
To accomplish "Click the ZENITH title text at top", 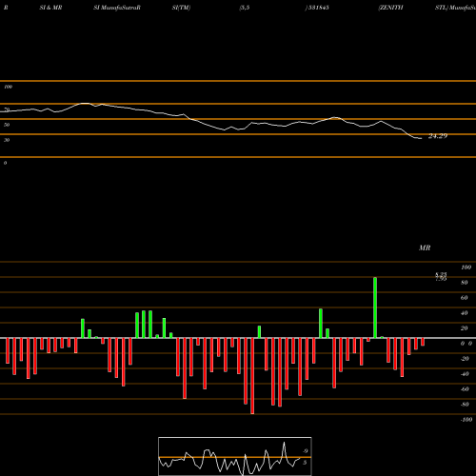I will pyautogui.click(x=390, y=8).
